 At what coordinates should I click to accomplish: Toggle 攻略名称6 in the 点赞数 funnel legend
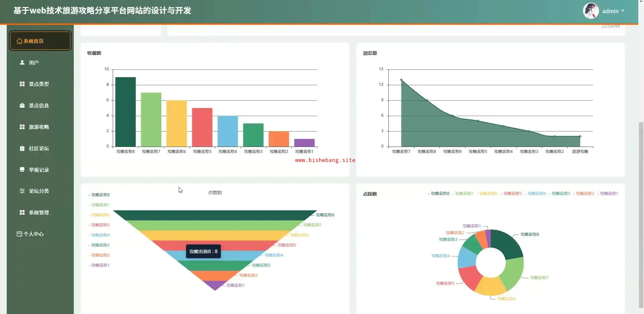click(x=99, y=215)
